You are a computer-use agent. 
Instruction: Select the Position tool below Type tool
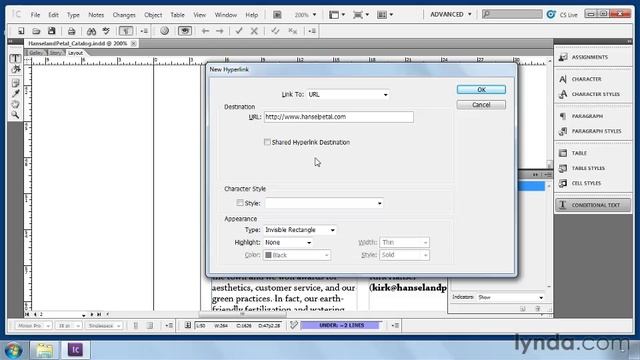16,69
